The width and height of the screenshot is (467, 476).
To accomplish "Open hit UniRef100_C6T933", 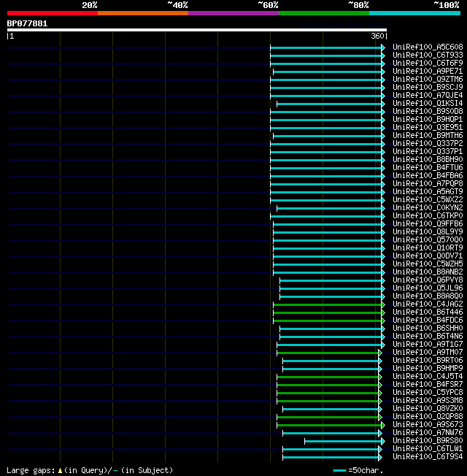I will pos(428,55).
